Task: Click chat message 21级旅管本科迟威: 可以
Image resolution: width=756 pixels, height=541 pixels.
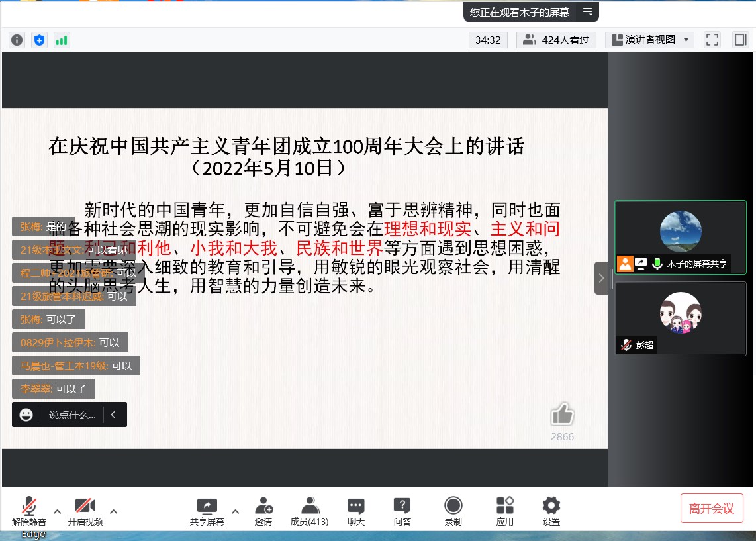Action: 74,296
